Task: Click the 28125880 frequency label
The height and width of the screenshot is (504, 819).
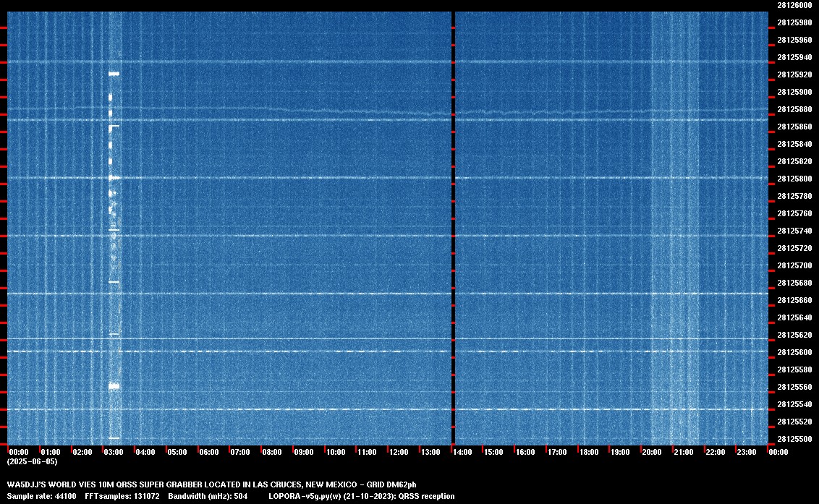Action: pos(794,109)
